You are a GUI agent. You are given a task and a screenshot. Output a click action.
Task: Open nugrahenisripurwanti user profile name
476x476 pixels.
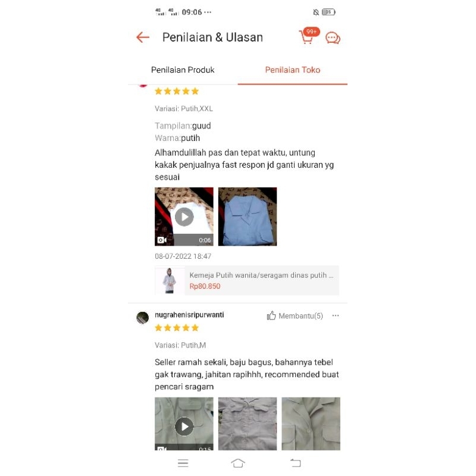pos(189,315)
